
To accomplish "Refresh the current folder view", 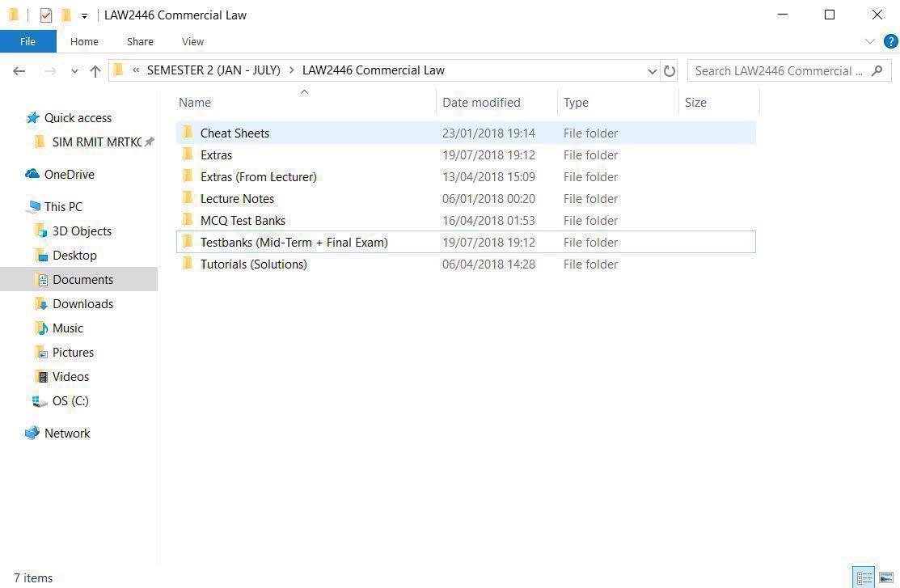I will (x=670, y=70).
